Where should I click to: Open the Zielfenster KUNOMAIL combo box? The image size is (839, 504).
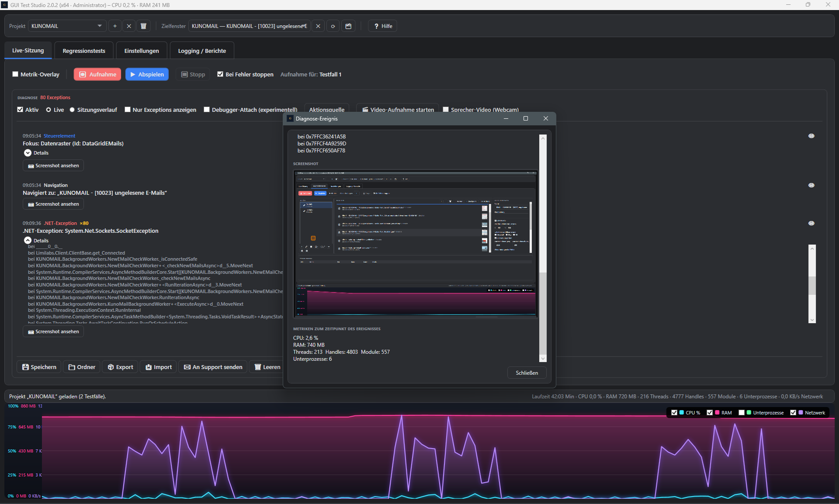tap(250, 26)
